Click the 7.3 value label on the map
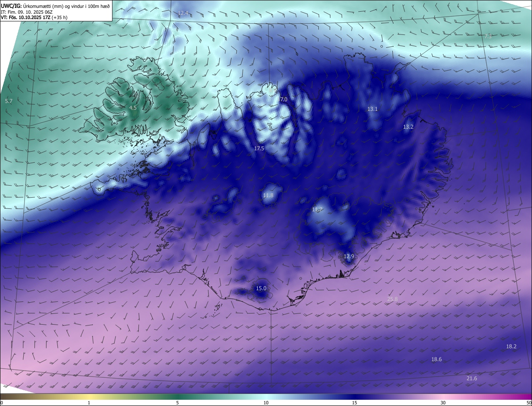Screen dimensions: 532x406 click(488, 37)
